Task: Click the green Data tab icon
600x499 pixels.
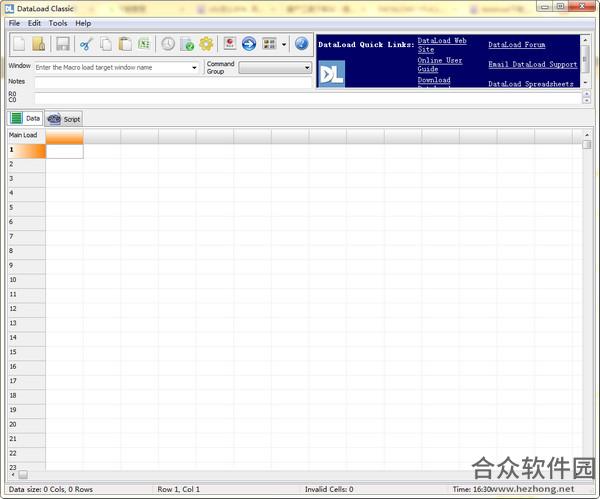Action: click(x=16, y=118)
